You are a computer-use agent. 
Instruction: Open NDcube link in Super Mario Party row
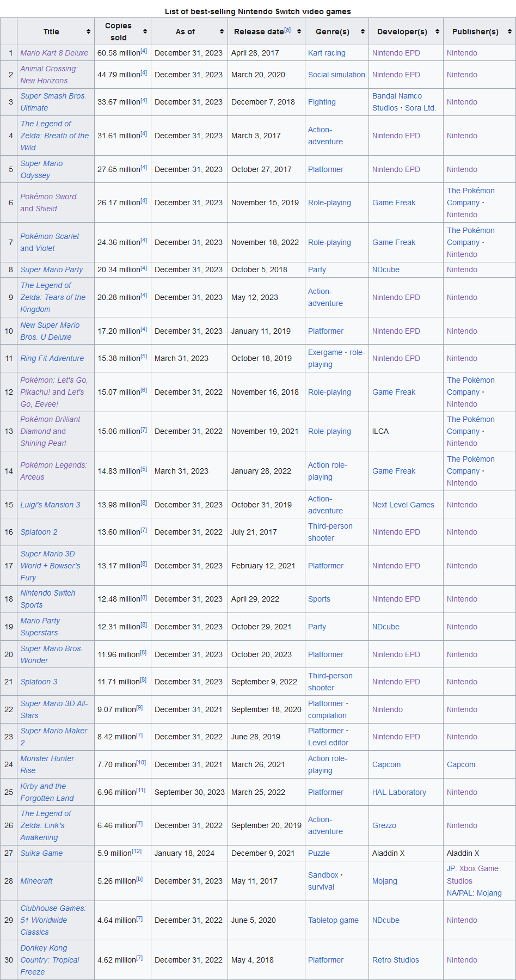386,269
